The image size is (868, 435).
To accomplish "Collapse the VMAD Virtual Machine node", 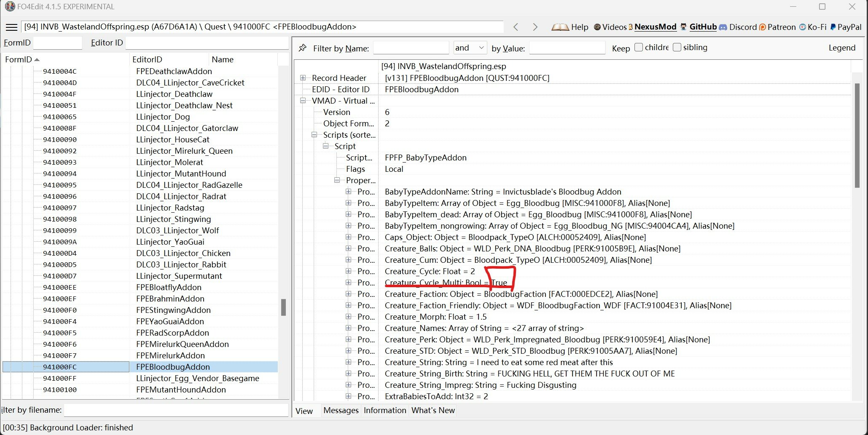I will [x=303, y=101].
